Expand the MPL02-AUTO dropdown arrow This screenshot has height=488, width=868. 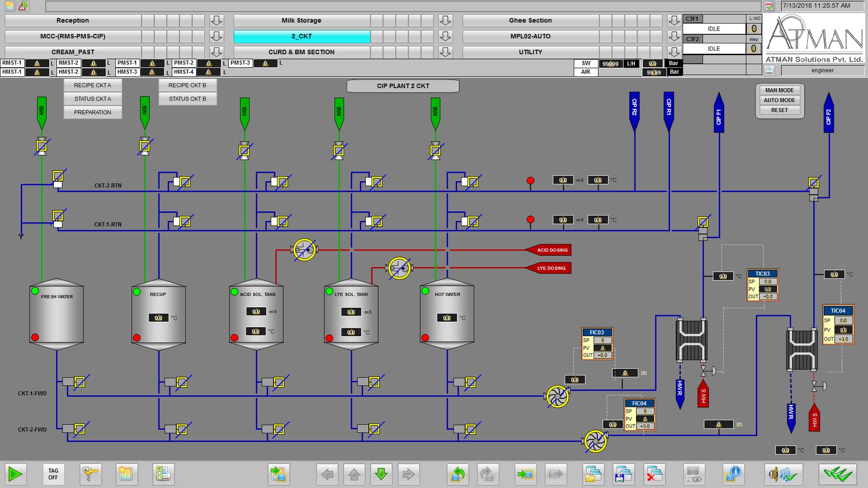point(674,36)
